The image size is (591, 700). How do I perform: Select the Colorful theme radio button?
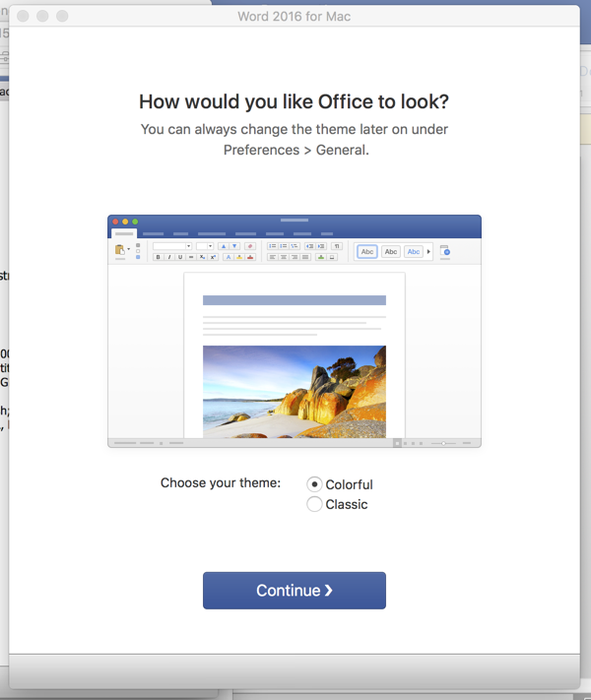pos(314,484)
